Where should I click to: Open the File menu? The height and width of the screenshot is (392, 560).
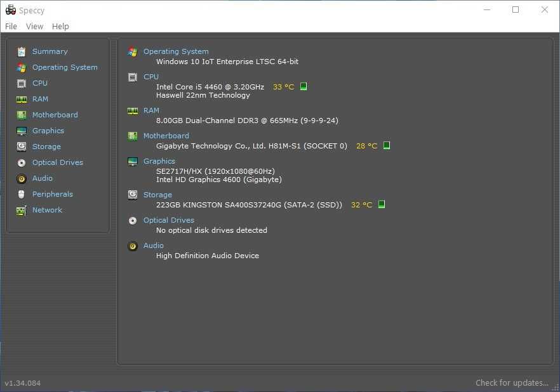click(11, 27)
